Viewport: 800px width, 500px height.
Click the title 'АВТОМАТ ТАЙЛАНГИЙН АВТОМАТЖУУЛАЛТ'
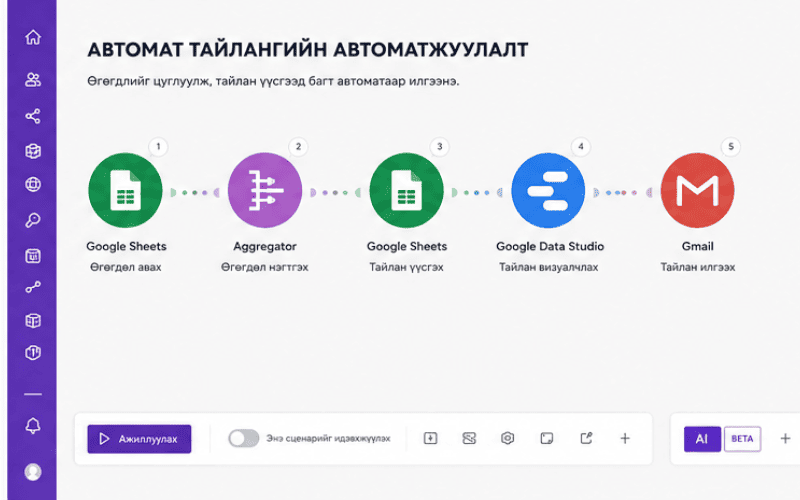(x=308, y=50)
